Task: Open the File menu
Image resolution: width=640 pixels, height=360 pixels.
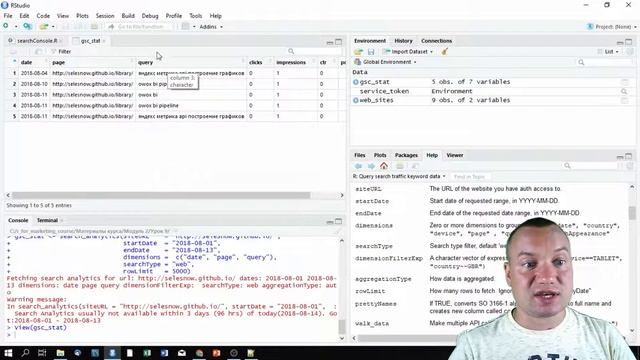Action: click(8, 16)
